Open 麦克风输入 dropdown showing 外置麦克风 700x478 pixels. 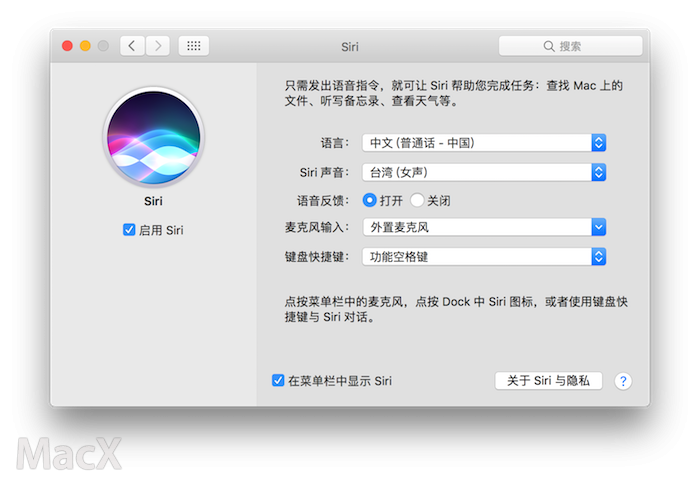tap(483, 227)
